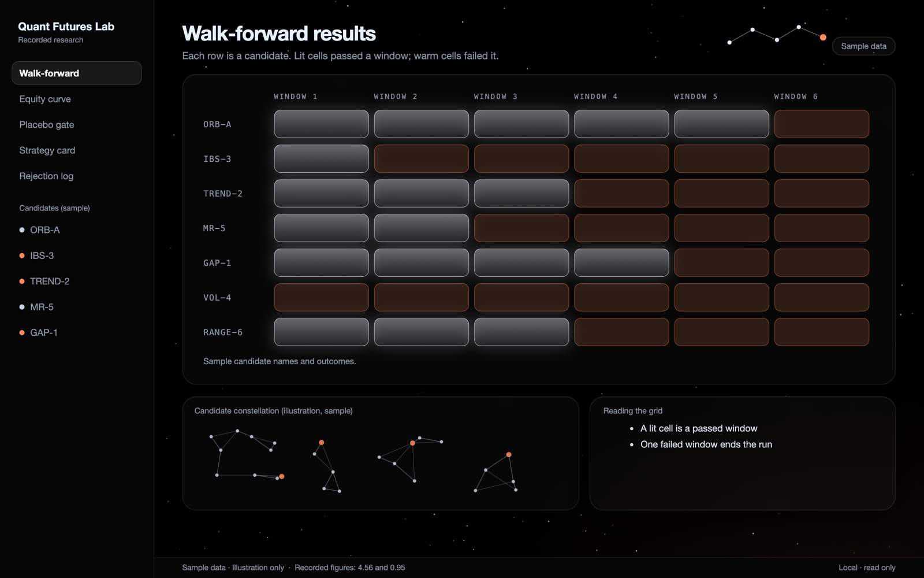924x578 pixels.
Task: Click ORB-A Window 6 failed cell
Action: click(821, 124)
